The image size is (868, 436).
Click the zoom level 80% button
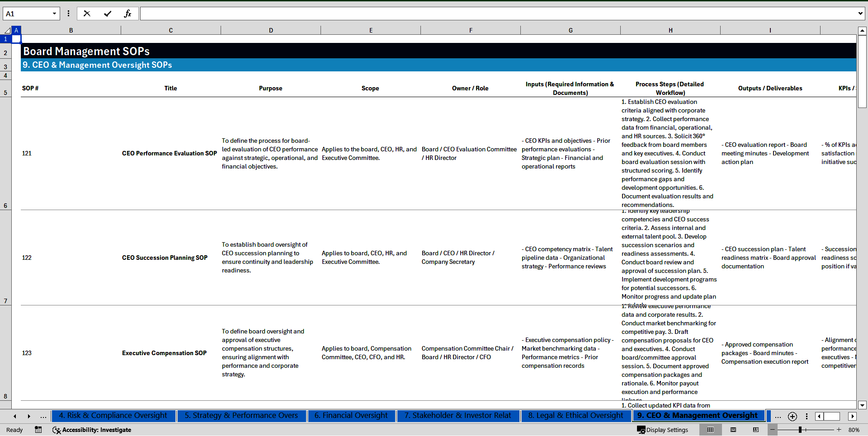(854, 430)
